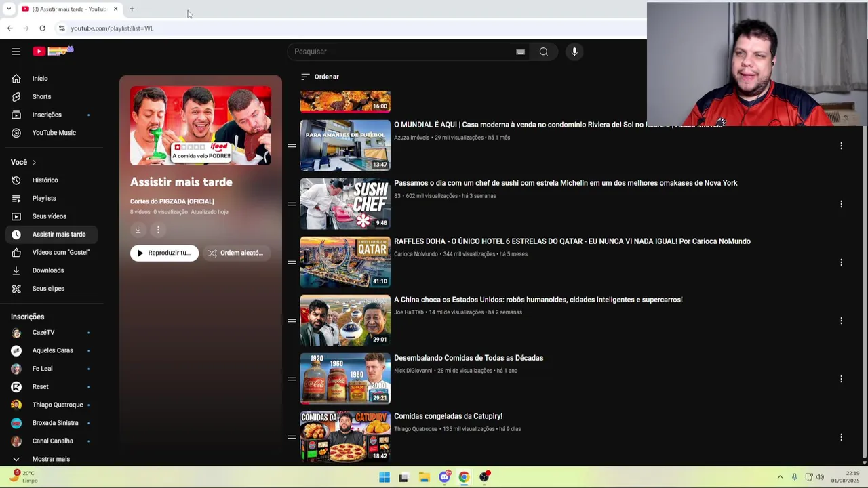Click the browser back arrow
Screen dimensions: 868x488
pos(9,28)
